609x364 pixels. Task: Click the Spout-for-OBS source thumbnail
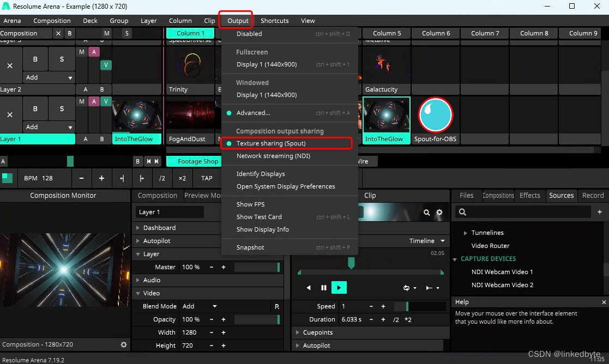[436, 115]
